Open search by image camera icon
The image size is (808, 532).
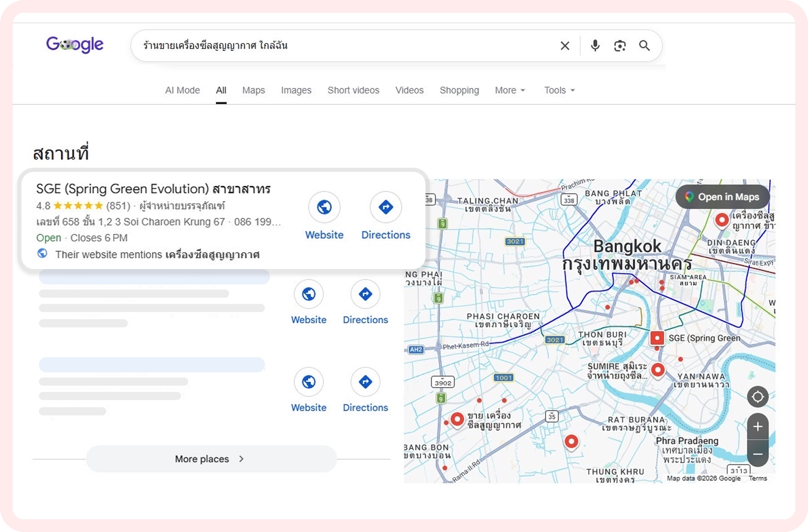(x=620, y=46)
